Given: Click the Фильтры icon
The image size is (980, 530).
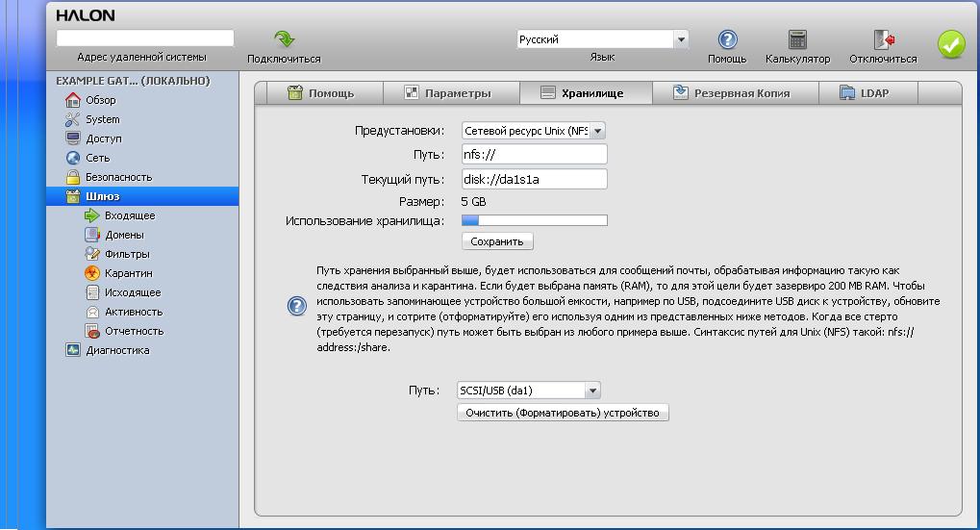Looking at the screenshot, I should (x=92, y=254).
